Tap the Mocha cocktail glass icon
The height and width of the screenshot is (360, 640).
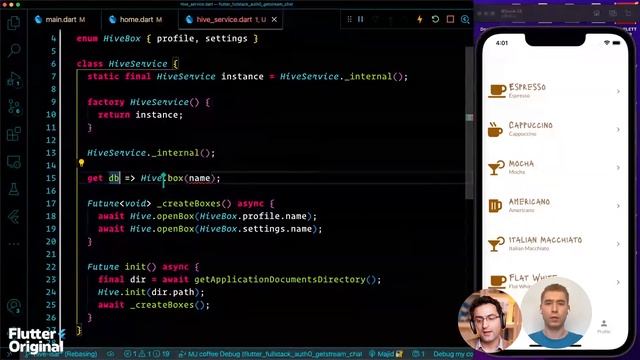pos(496,167)
